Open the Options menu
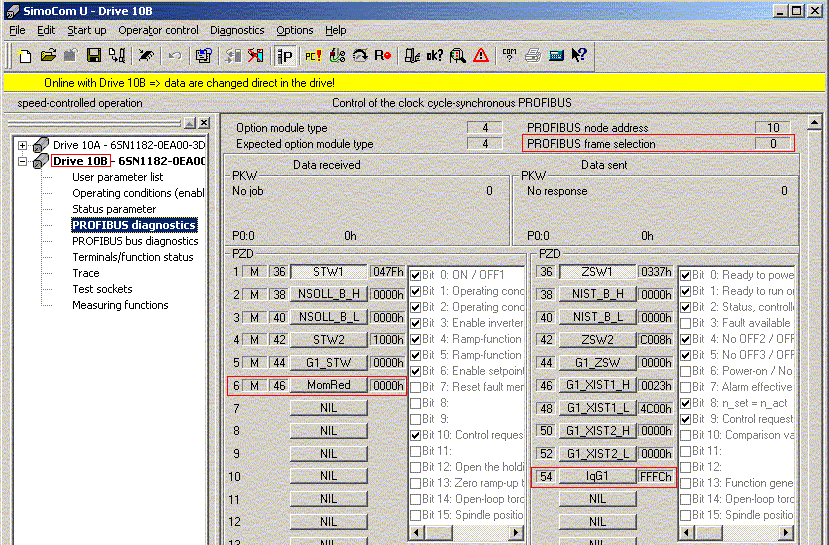The image size is (829, 545). [x=294, y=30]
